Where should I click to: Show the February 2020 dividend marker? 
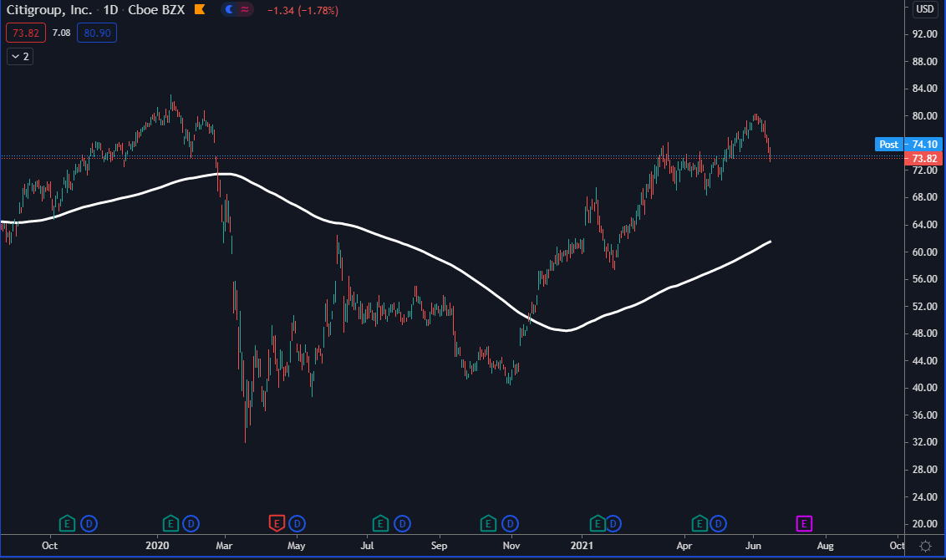point(191,524)
